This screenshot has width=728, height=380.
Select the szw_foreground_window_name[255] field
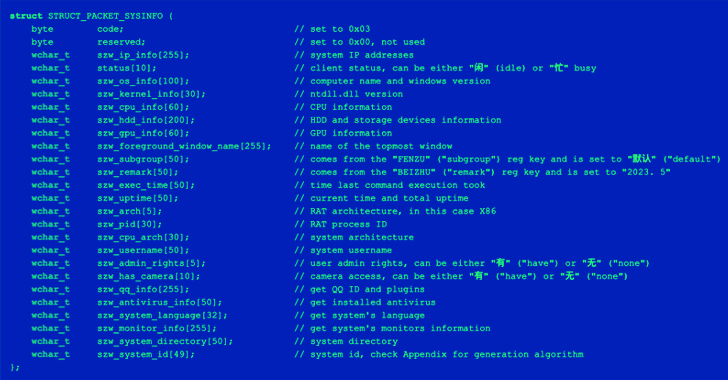point(184,146)
